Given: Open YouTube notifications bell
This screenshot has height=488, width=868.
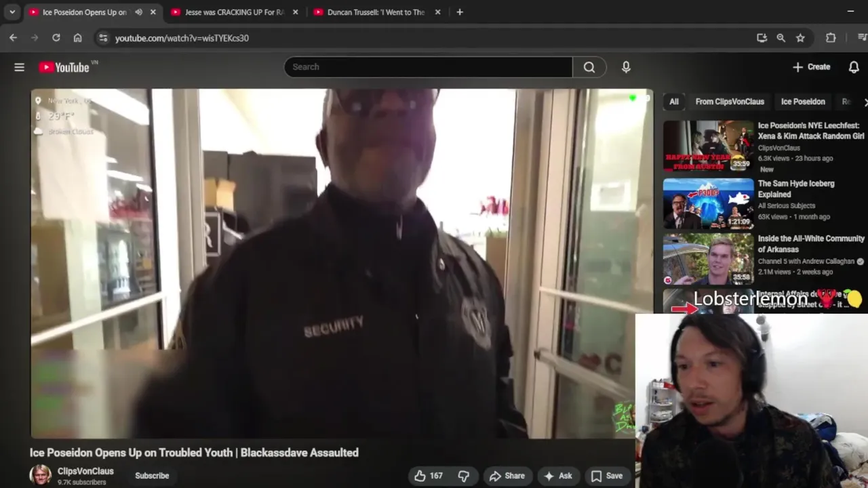Looking at the screenshot, I should pyautogui.click(x=854, y=66).
